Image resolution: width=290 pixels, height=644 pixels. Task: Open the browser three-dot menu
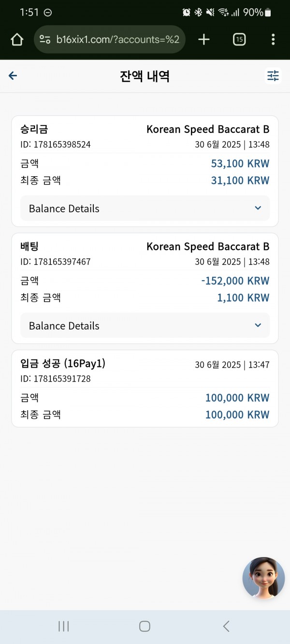(x=273, y=40)
